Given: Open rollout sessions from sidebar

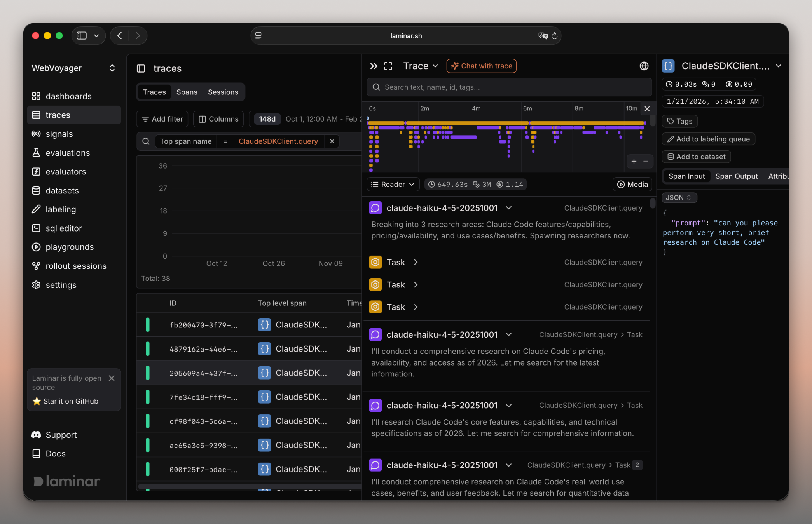Looking at the screenshot, I should click(76, 266).
